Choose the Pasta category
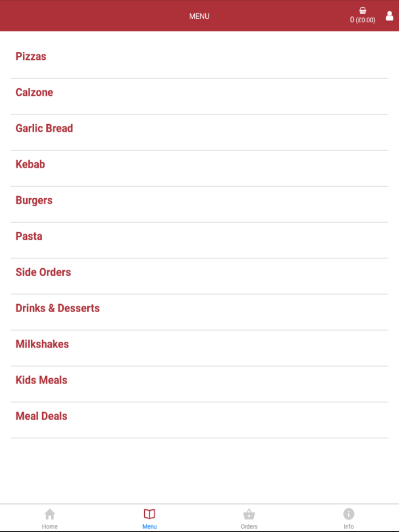This screenshot has width=399, height=532. coord(29,236)
